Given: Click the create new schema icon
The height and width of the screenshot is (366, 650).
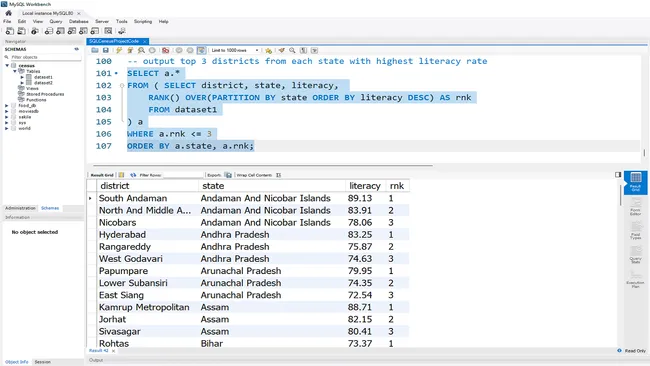Looking at the screenshot, I should pos(49,31).
